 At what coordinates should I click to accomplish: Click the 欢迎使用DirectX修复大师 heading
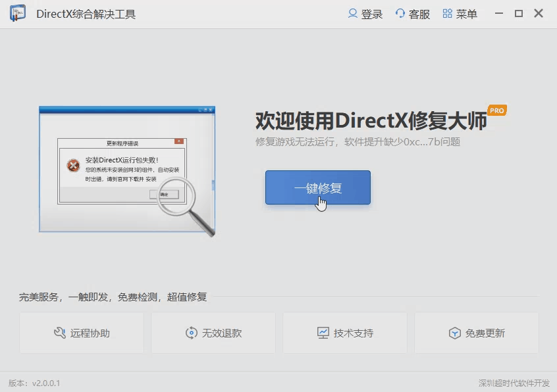[371, 122]
